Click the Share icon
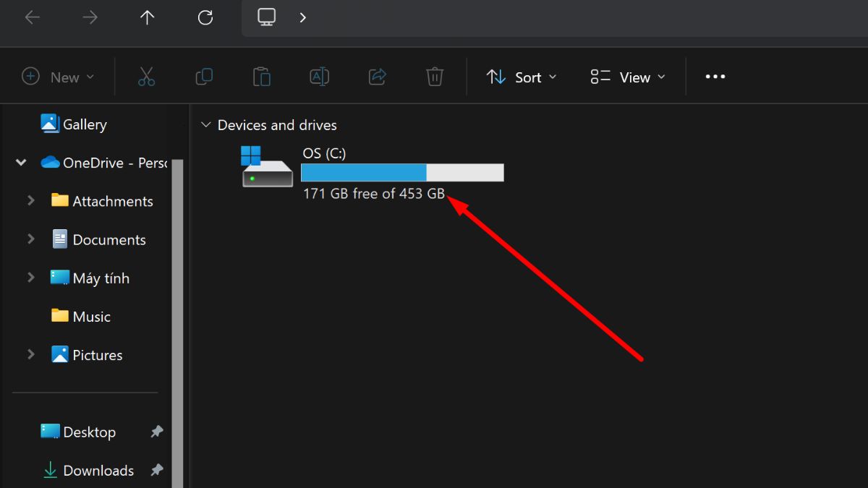Screen dimensions: 868x488 [377, 76]
